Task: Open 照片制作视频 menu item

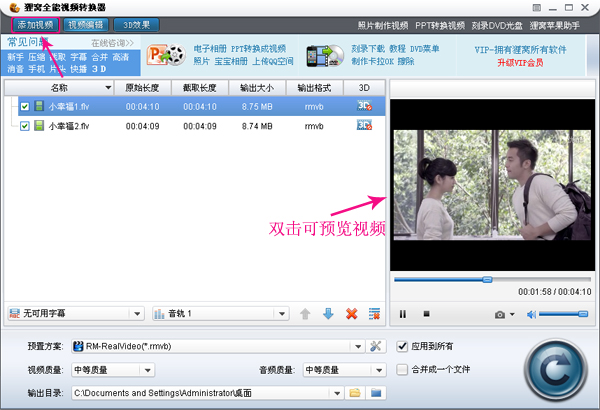Action: click(383, 26)
